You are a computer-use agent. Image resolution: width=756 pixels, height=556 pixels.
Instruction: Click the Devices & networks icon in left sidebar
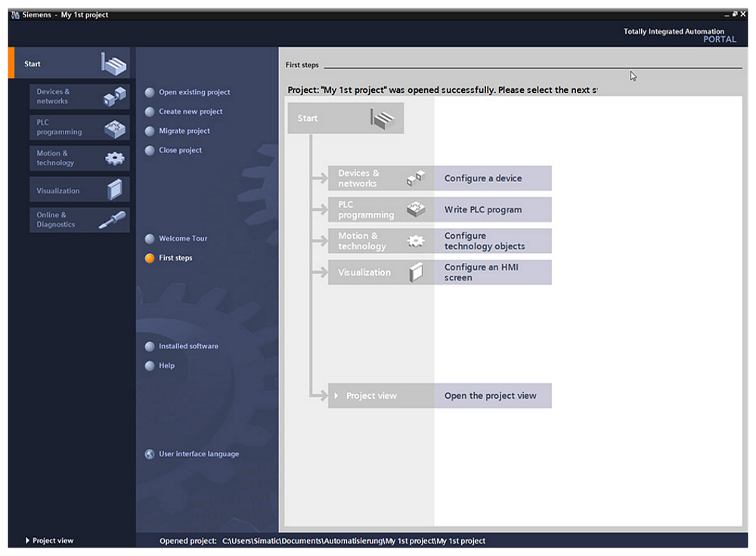coord(115,96)
